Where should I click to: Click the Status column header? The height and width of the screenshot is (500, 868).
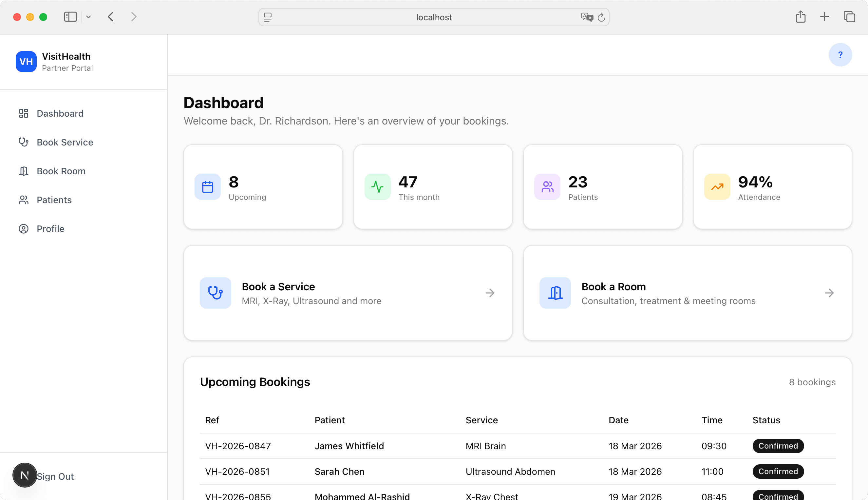click(766, 420)
